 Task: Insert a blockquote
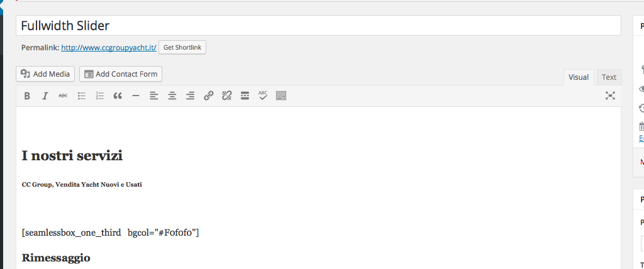tap(118, 96)
